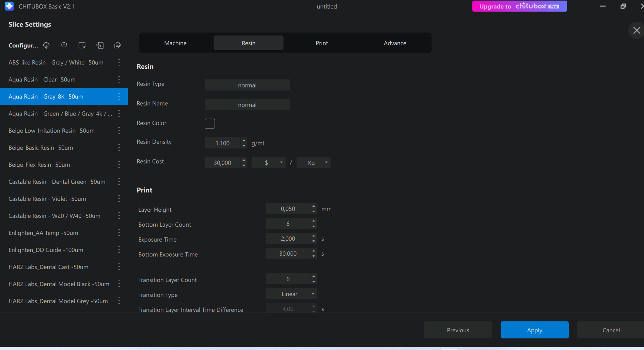Click Upgrade to Chitubox Pro button
This screenshot has width=644, height=350.
pos(520,6)
